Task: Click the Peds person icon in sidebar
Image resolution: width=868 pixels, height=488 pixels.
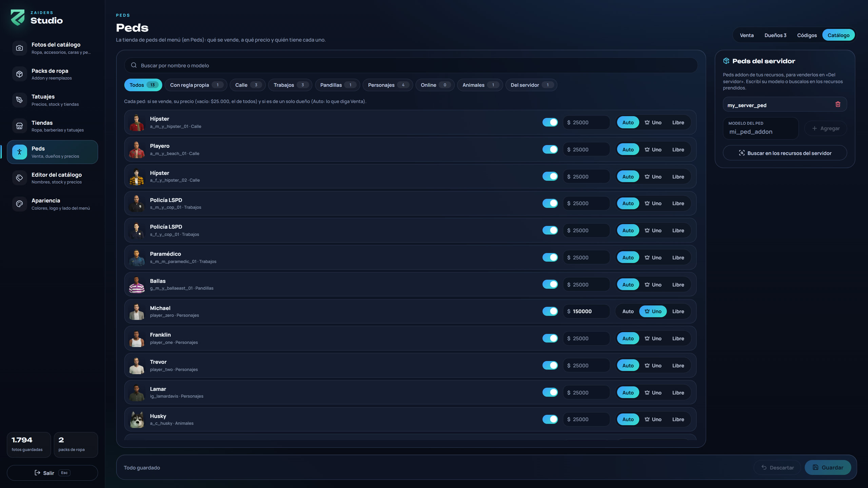Action: click(19, 152)
